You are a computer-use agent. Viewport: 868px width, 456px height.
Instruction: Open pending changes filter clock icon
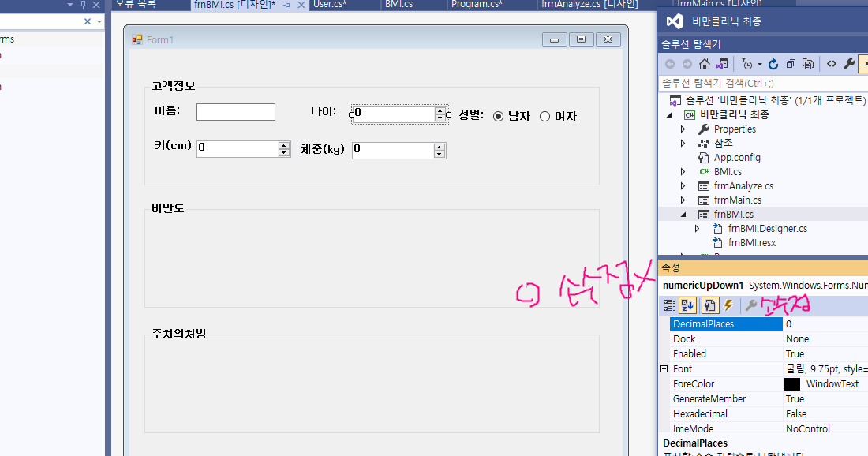point(747,64)
